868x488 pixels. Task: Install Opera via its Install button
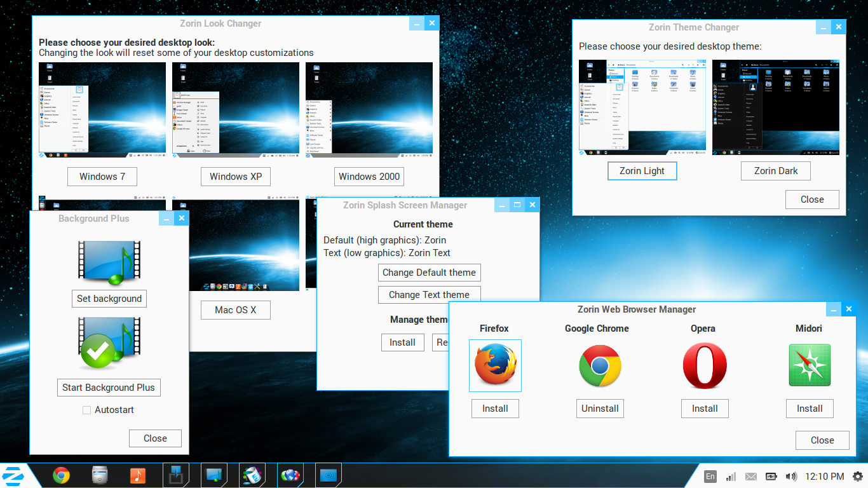(x=705, y=409)
